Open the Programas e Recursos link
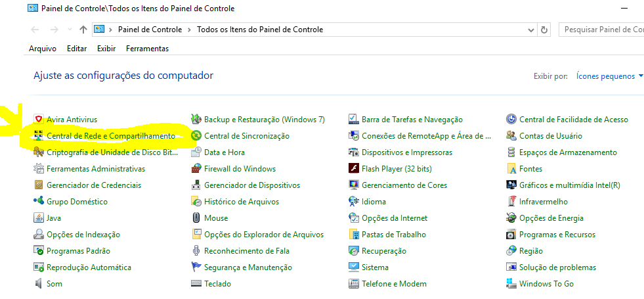The width and height of the screenshot is (644, 299). click(557, 235)
